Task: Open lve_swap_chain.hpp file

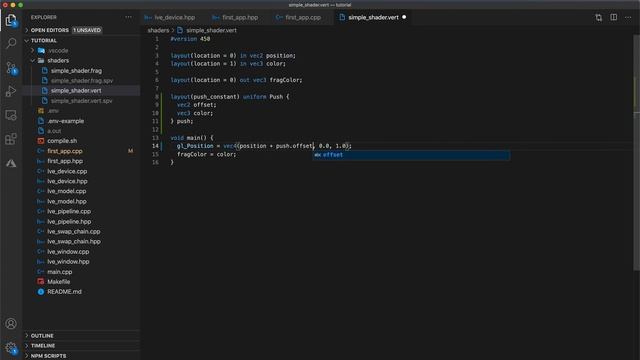Action: tap(73, 241)
